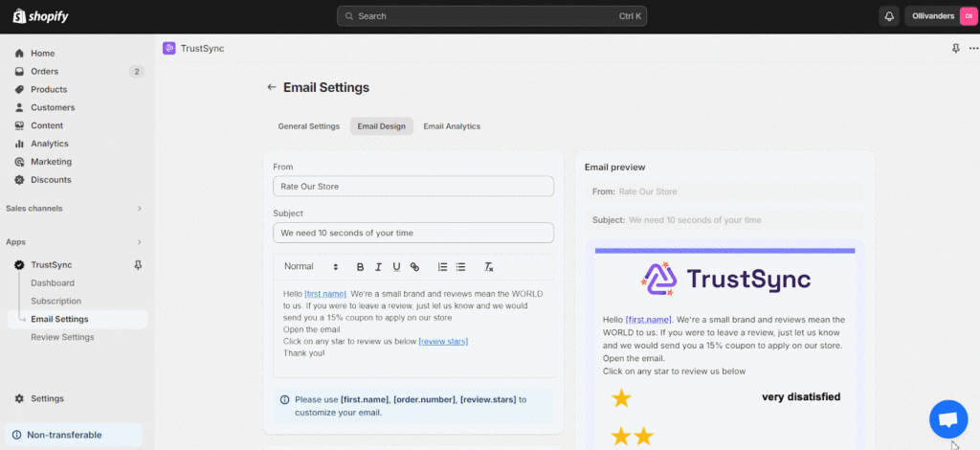The width and height of the screenshot is (980, 450).
Task: Click the Settings gear icon
Action: click(x=19, y=398)
